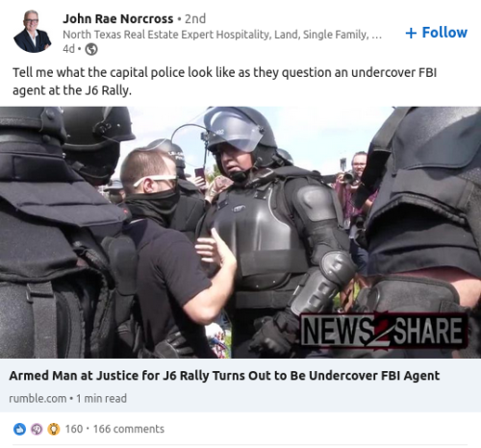The width and height of the screenshot is (481, 448).
Task: Click the purple reaction icon beside Like
Action: 37,429
